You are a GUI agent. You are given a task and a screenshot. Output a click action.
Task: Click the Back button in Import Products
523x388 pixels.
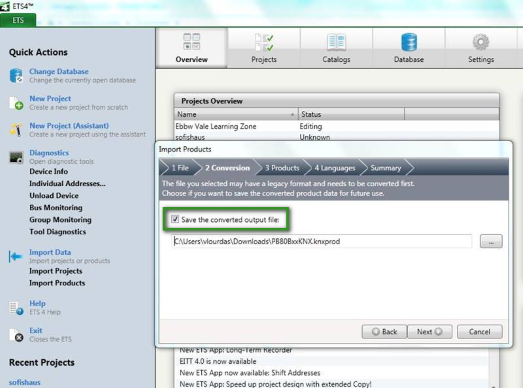pyautogui.click(x=384, y=332)
